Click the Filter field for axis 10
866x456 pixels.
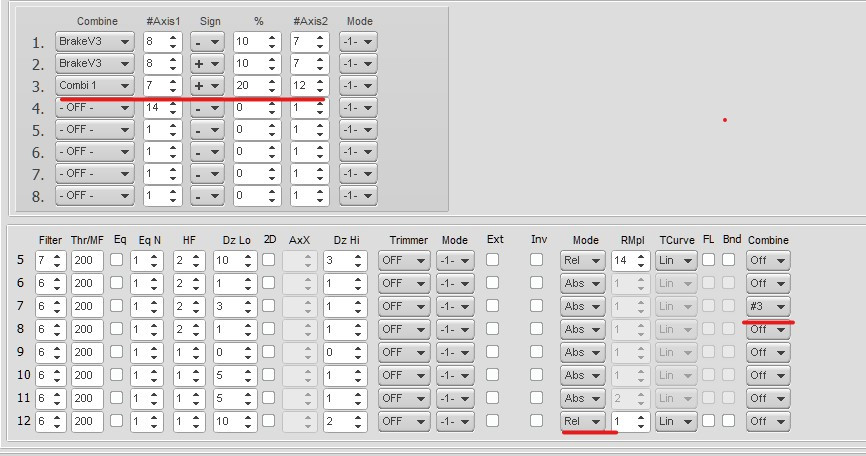(51, 375)
